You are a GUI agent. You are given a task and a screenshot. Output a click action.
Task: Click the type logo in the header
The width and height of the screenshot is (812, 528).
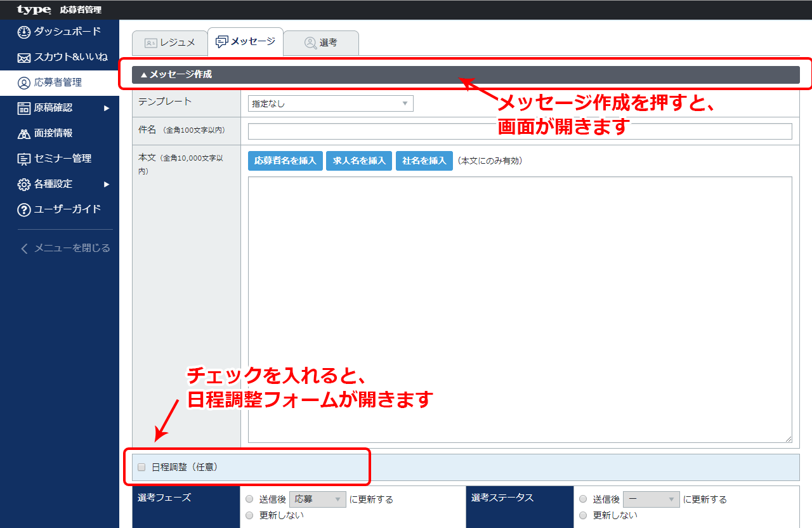(x=32, y=10)
